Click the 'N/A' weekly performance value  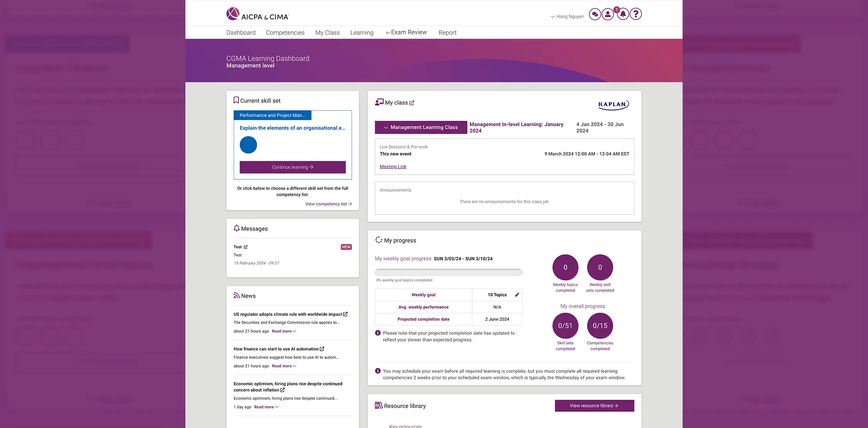pos(497,307)
